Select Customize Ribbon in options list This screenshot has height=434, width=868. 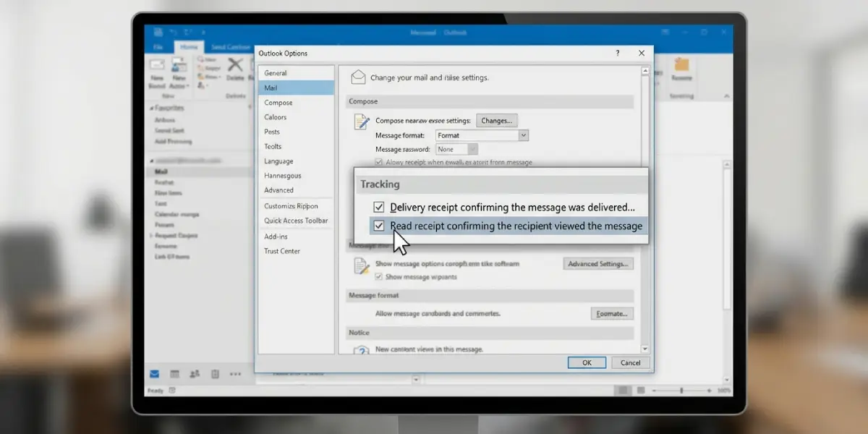296,206
